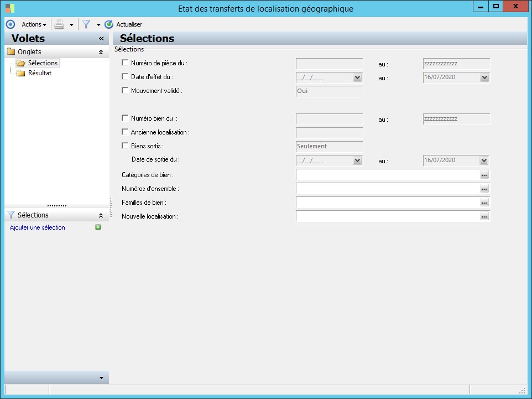Click the vertical splitter dots beside sidebar
Viewport: 532px width, 399px height.
(x=111, y=208)
